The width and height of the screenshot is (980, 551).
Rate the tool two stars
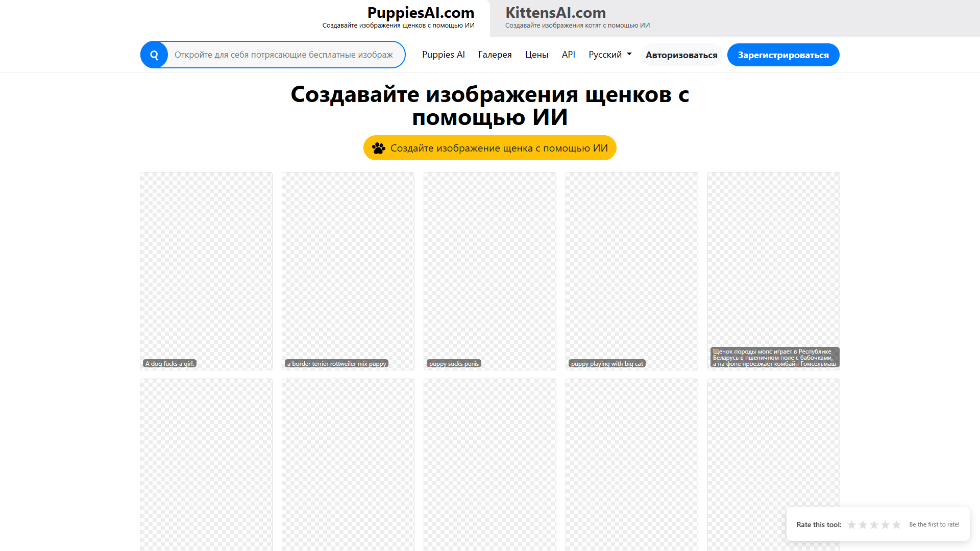tap(863, 524)
